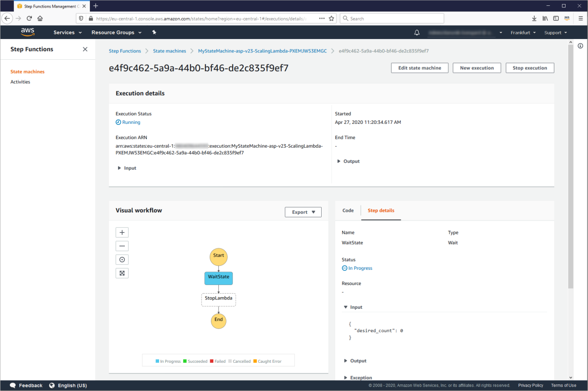Image resolution: width=588 pixels, height=391 pixels.
Task: Expand workflow graph to full screen
Action: [x=122, y=273]
